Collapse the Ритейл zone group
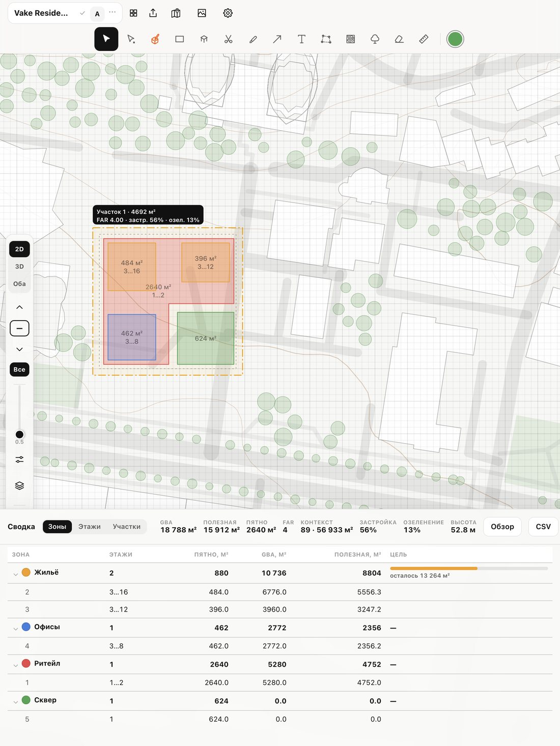Screen dimensions: 560x746 click(15, 665)
